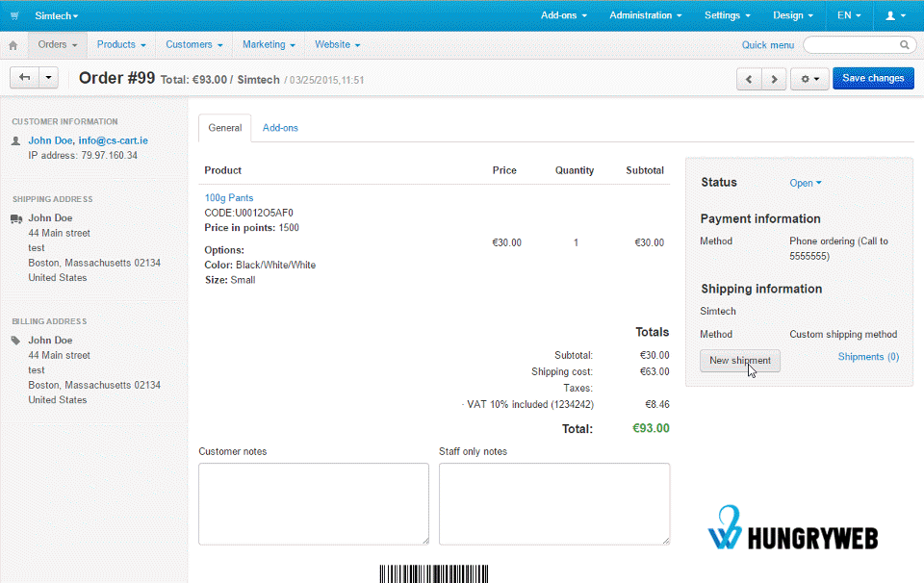Expand the Simtech storefront dropdown

point(53,15)
